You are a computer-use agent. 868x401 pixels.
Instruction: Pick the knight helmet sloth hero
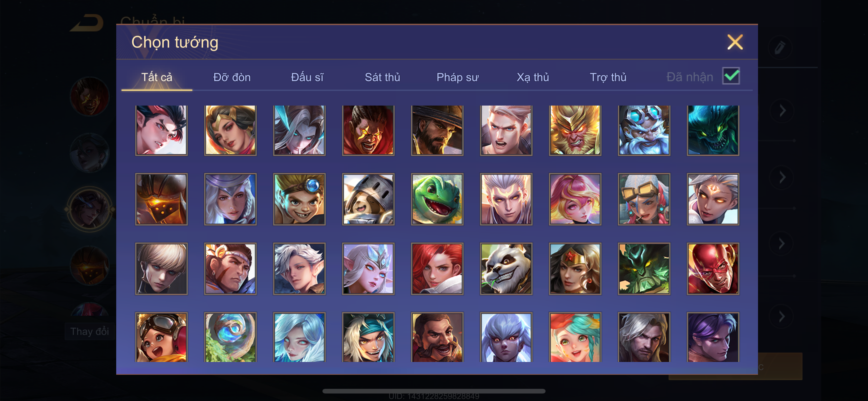click(368, 199)
